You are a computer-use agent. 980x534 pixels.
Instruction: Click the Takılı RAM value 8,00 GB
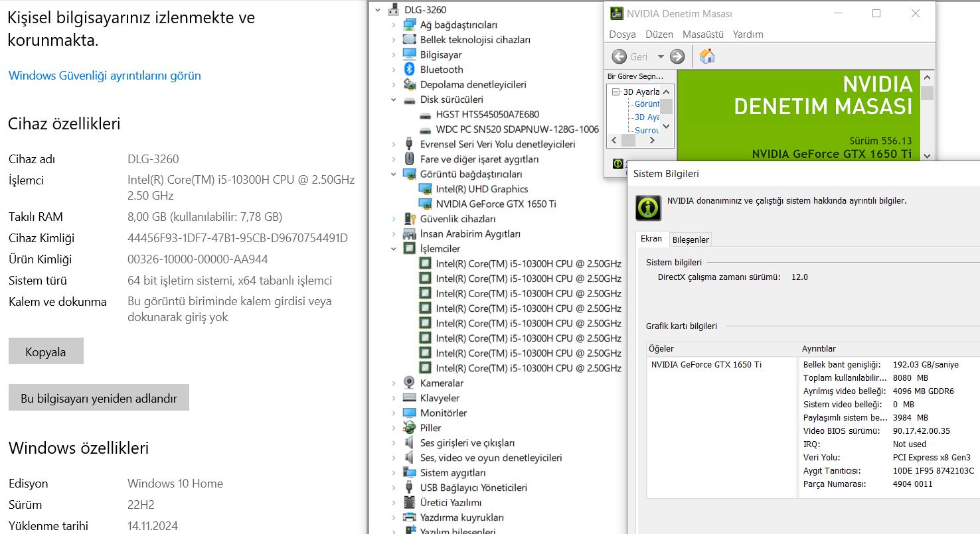(x=205, y=216)
